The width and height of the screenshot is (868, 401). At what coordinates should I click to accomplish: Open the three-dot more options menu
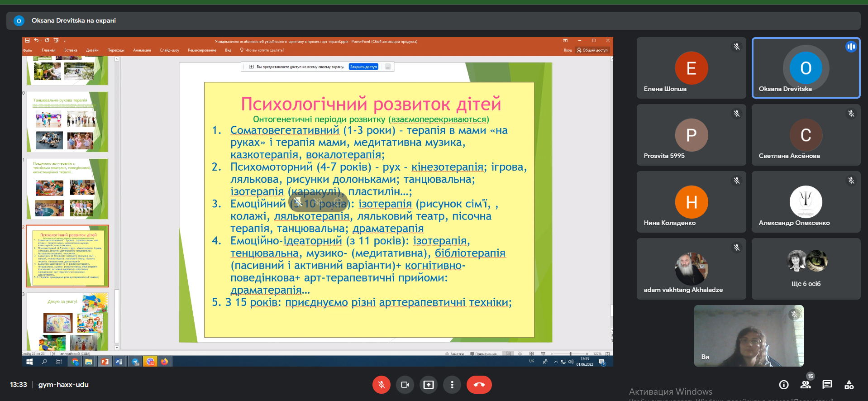(452, 385)
